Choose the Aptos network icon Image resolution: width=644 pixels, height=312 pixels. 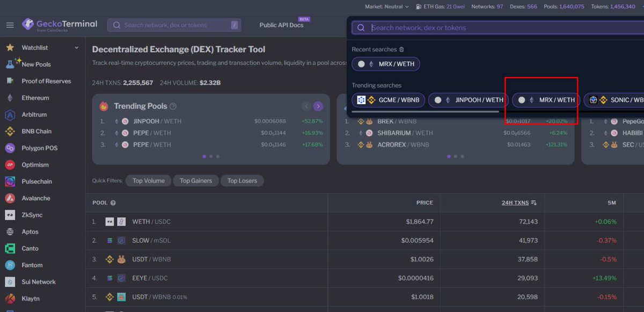[10, 231]
